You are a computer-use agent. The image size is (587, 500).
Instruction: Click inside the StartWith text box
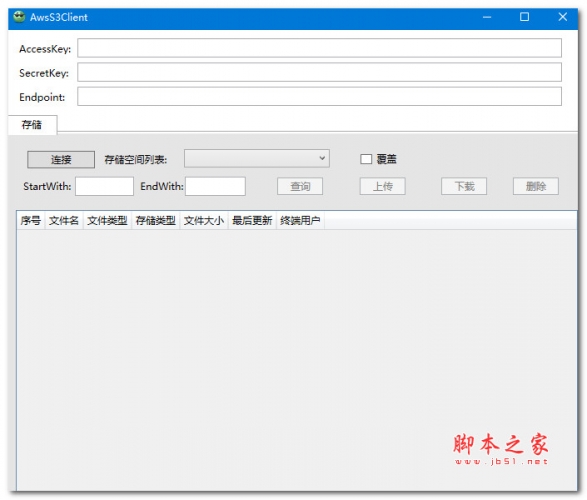pyautogui.click(x=104, y=186)
